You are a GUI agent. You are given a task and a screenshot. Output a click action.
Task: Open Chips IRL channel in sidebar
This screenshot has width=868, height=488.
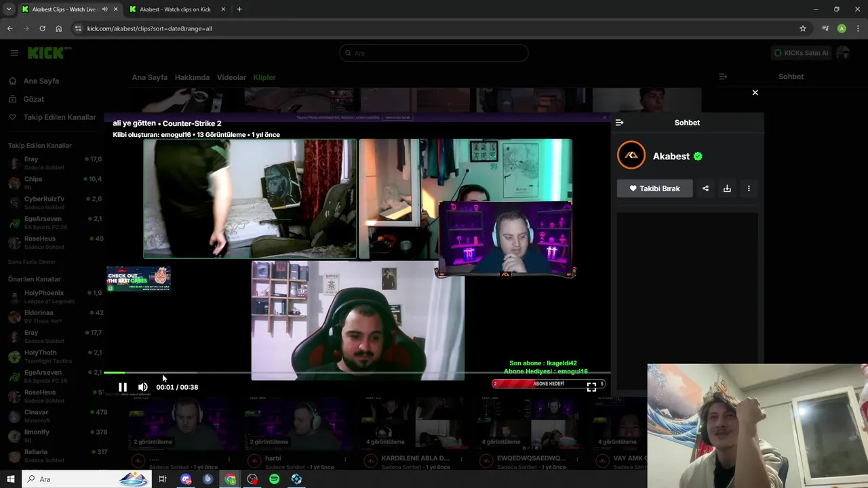click(54, 182)
